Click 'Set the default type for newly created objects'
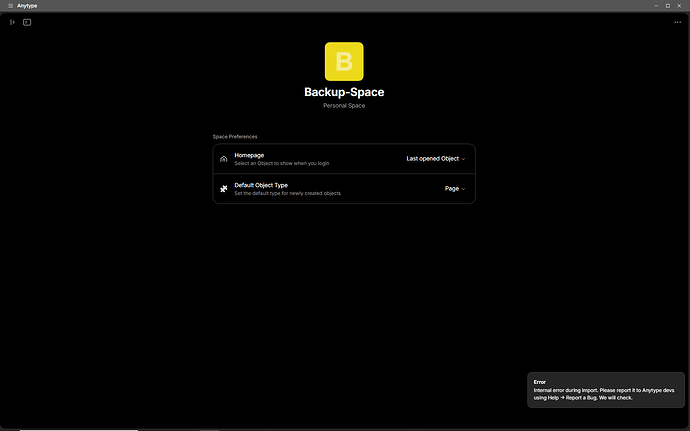This screenshot has width=690, height=431. [x=287, y=193]
